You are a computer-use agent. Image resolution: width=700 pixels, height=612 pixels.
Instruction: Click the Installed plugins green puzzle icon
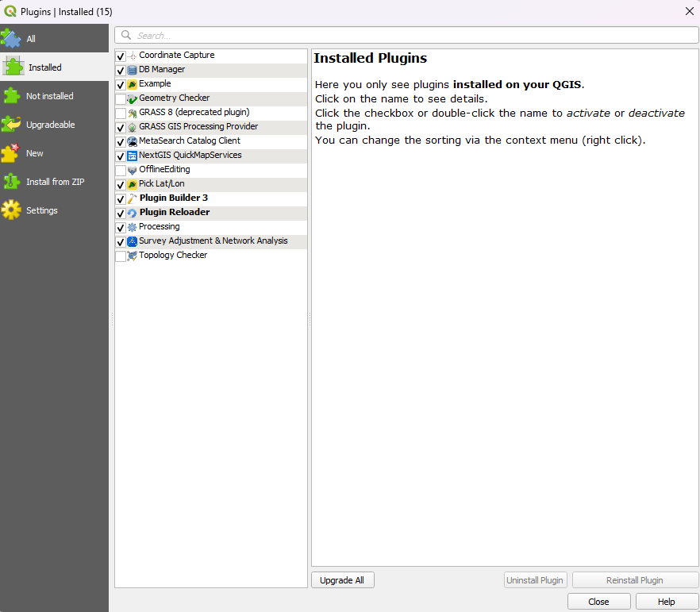click(13, 67)
